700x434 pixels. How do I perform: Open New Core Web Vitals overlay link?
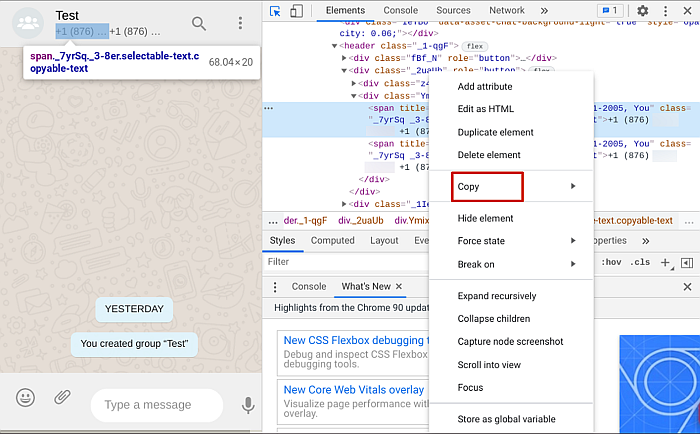(x=354, y=390)
